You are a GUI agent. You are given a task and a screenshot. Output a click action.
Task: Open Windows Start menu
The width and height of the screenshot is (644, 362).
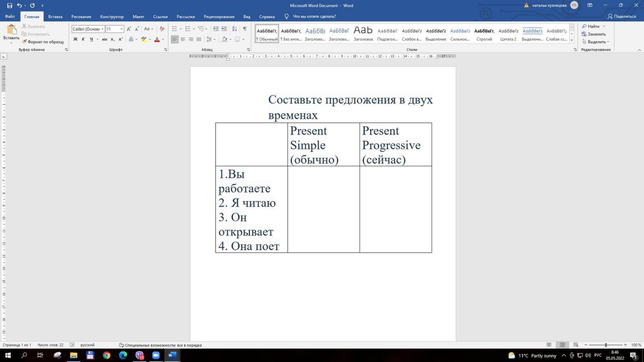[x=8, y=355]
